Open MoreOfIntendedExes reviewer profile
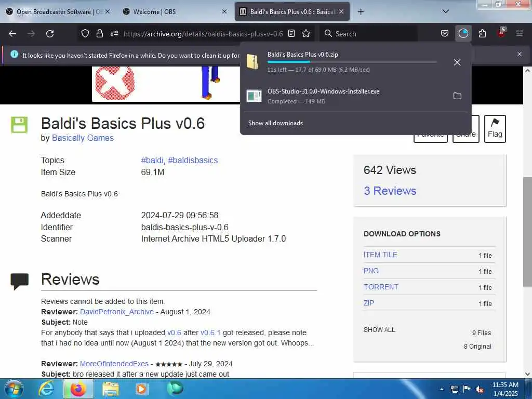Image resolution: width=532 pixels, height=399 pixels. [x=114, y=364]
